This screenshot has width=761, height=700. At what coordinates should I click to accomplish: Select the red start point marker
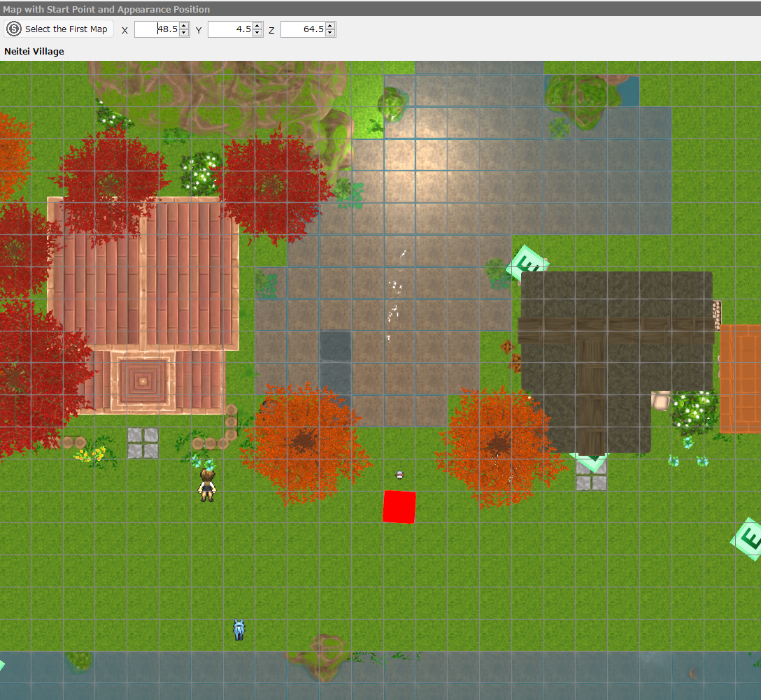coord(399,506)
